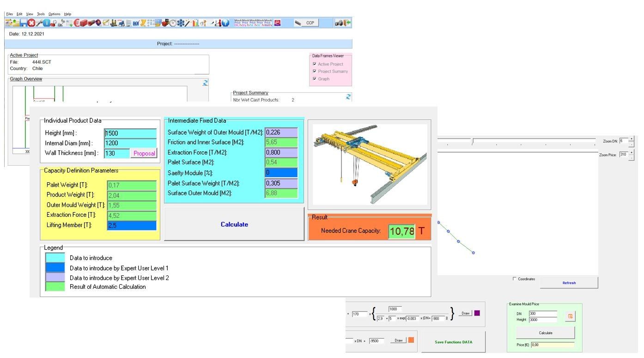Click the Proposal button for wall thickness
Viewport: 644px width, 358px height.
point(144,153)
